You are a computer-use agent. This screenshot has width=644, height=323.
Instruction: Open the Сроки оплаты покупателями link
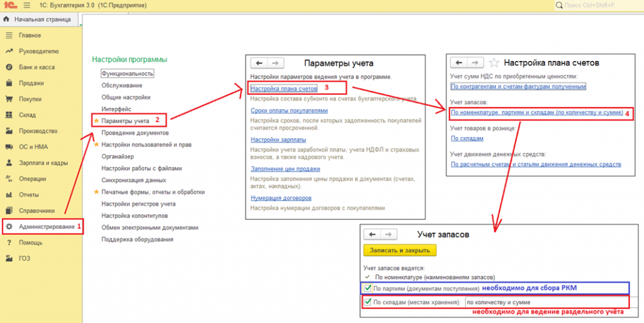coord(289,111)
